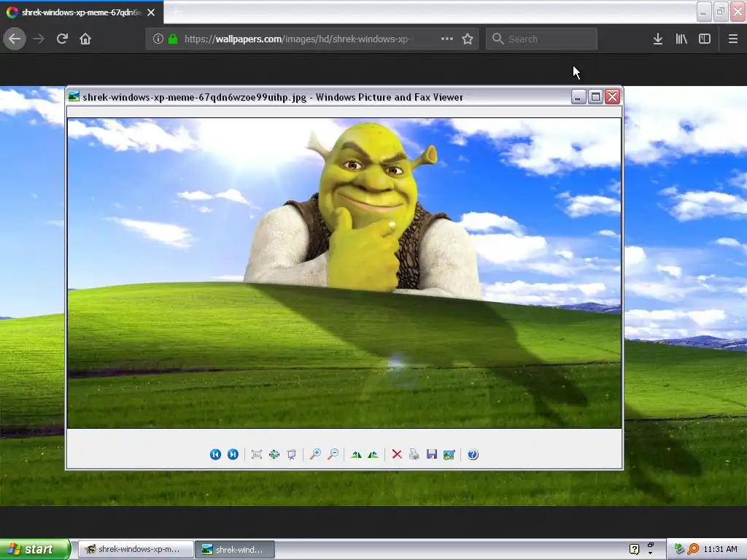Go to the previous image in viewer
This screenshot has width=747, height=560.
pyautogui.click(x=215, y=454)
